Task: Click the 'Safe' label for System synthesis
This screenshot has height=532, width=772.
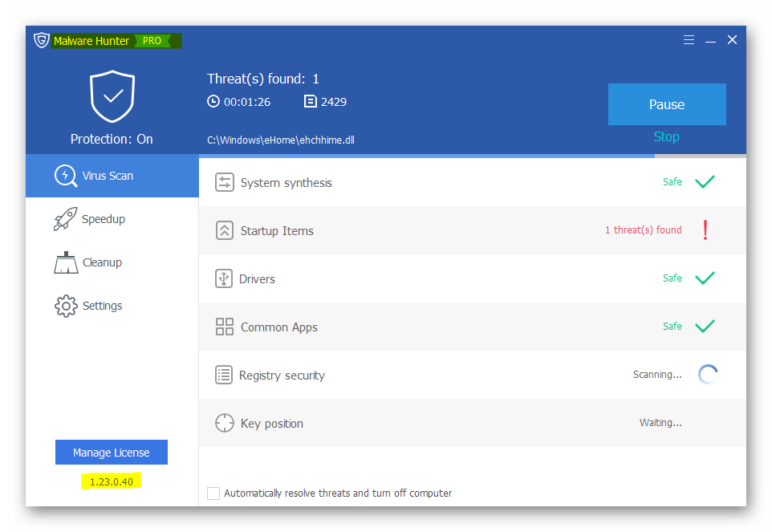Action: 672,182
